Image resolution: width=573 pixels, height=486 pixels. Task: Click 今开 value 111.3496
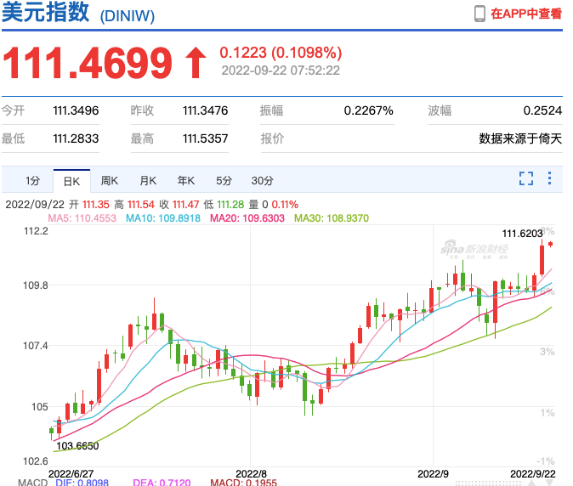point(76,110)
